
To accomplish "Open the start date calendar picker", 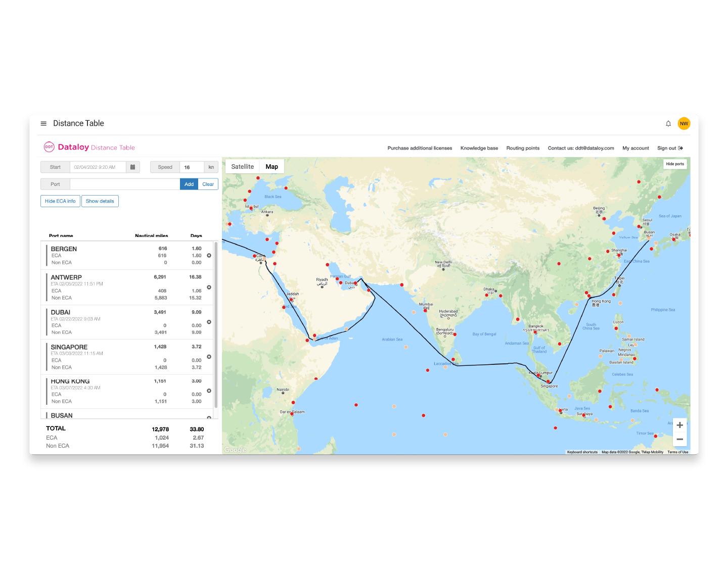I will 133,167.
